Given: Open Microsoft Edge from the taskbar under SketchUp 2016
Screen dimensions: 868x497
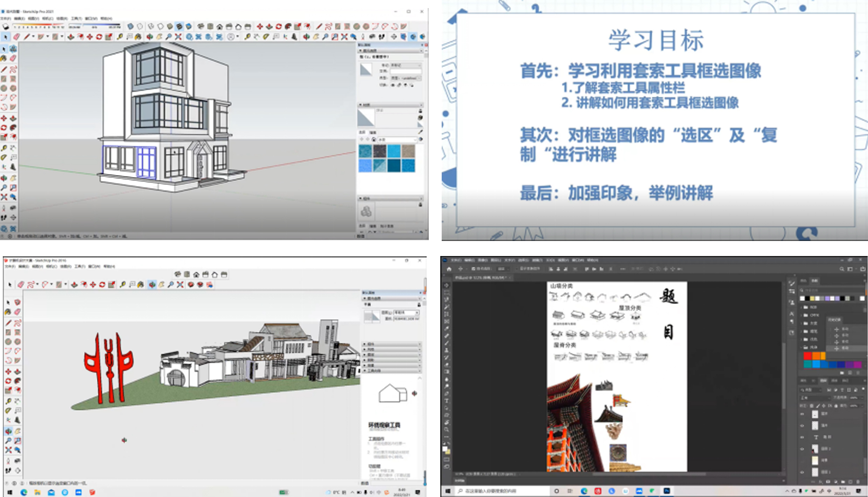Looking at the screenshot, I should pyautogui.click(x=24, y=492).
